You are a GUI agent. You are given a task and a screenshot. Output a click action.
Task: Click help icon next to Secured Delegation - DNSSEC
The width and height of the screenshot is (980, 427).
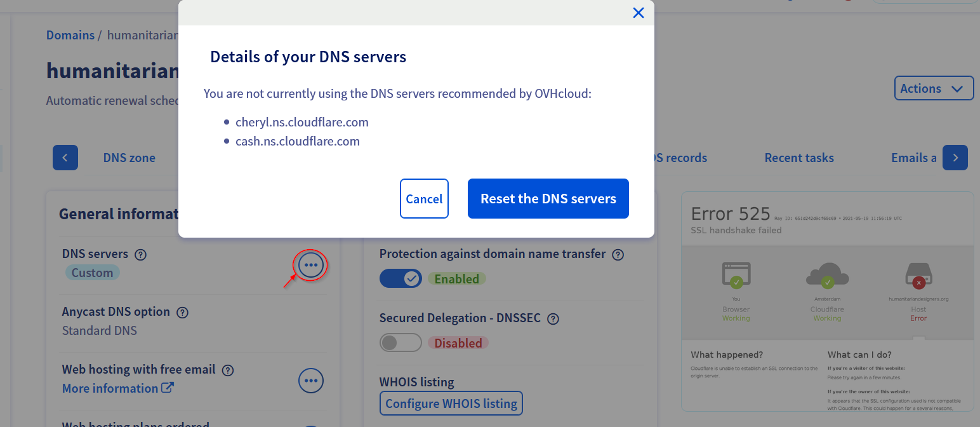pos(553,318)
